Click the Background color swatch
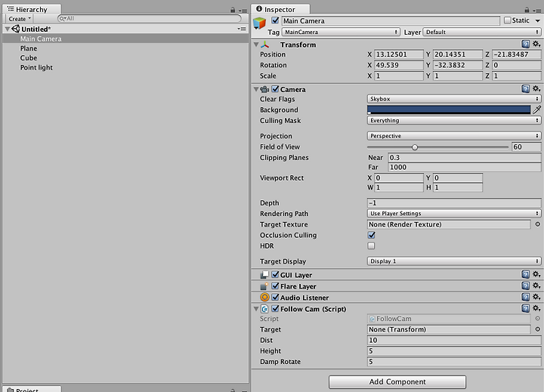 pyautogui.click(x=449, y=110)
